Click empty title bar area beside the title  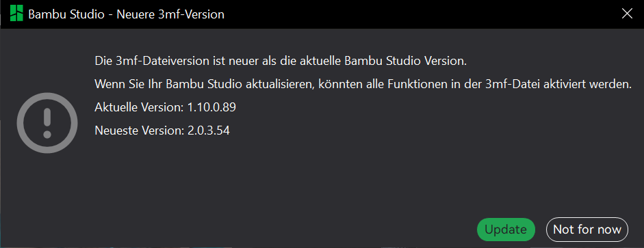pyautogui.click(x=411, y=14)
